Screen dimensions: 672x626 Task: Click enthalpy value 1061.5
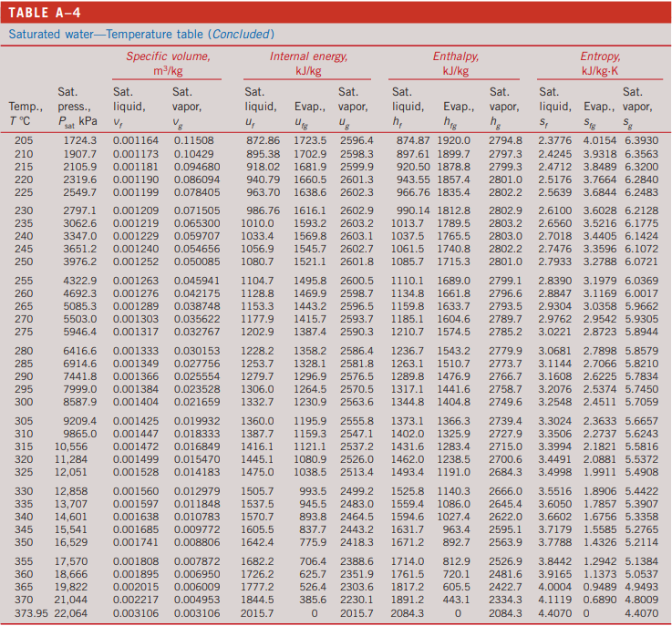pos(408,249)
